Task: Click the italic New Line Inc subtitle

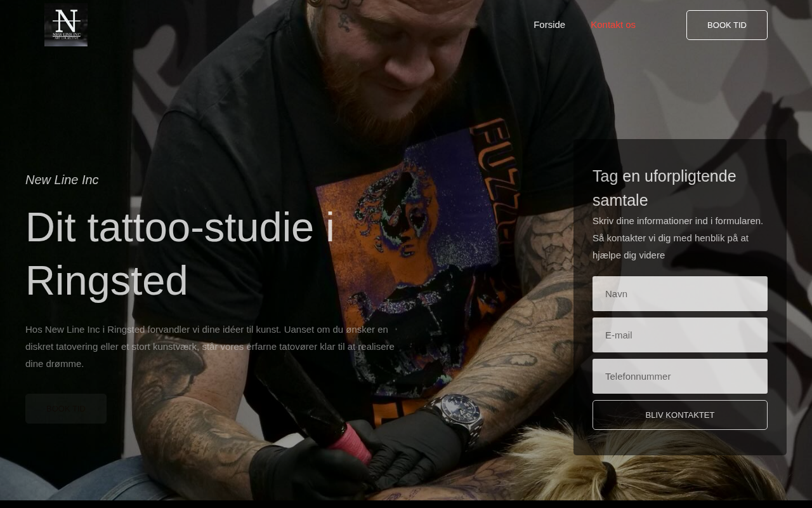Action: (x=62, y=180)
